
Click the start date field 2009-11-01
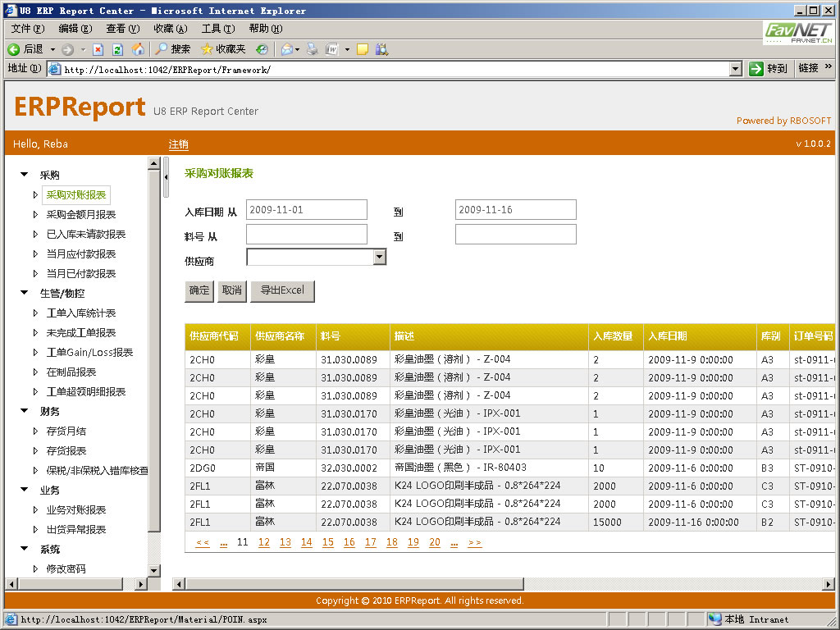coord(307,209)
